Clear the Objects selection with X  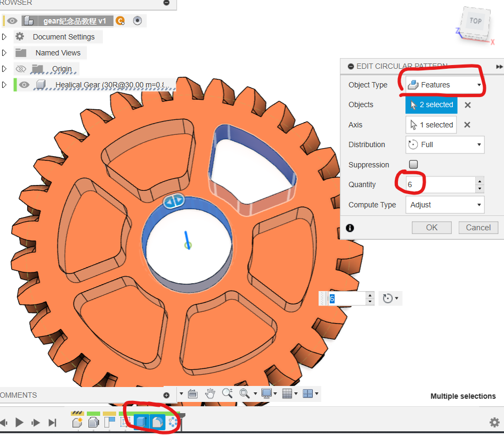tap(468, 105)
